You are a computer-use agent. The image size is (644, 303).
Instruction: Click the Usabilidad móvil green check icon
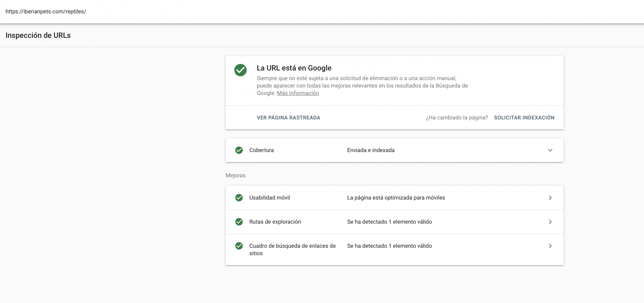pyautogui.click(x=239, y=198)
